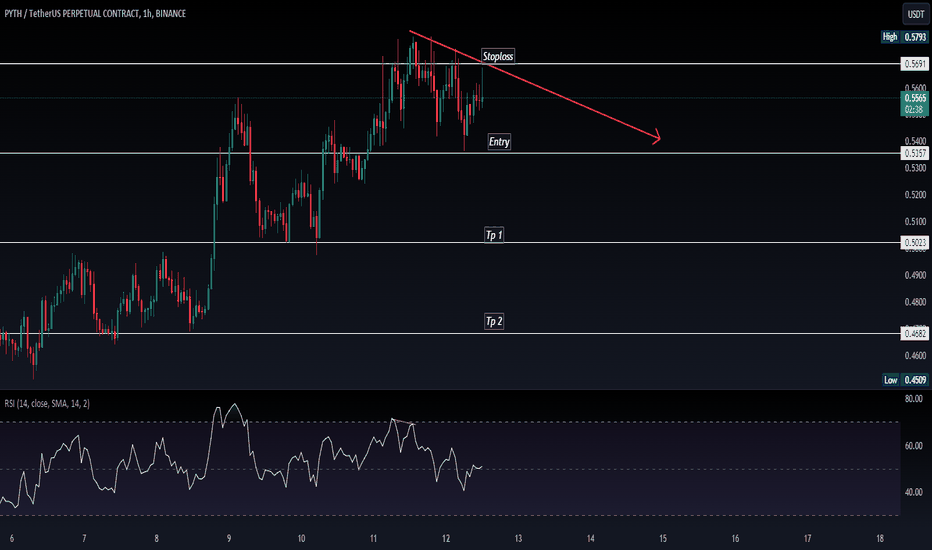Click the 0.4682 price tag
Screen dimensions: 932x550
click(x=915, y=334)
